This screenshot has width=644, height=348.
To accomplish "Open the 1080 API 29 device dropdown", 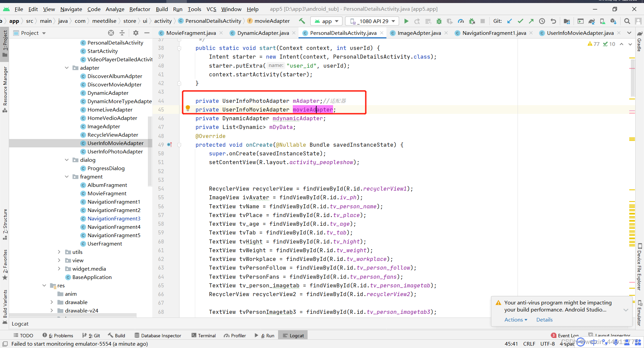I will click(x=372, y=21).
